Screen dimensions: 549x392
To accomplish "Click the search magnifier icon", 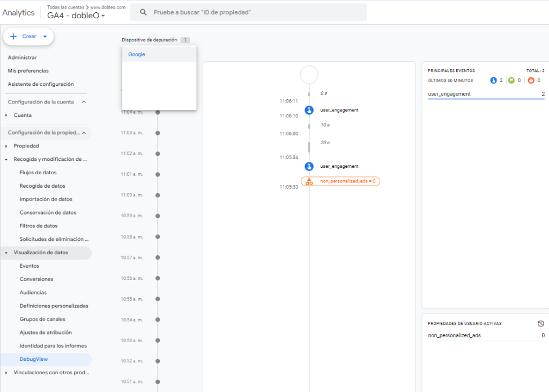I will [143, 12].
